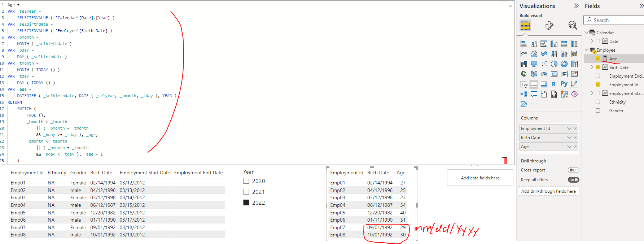Select the pie chart visual
Image resolution: width=644 pixels, height=244 pixels.
click(x=554, y=64)
